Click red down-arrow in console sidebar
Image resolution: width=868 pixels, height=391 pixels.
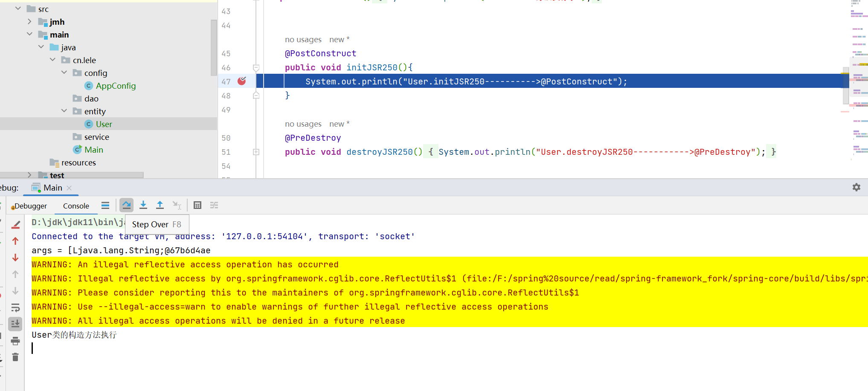pyautogui.click(x=15, y=258)
